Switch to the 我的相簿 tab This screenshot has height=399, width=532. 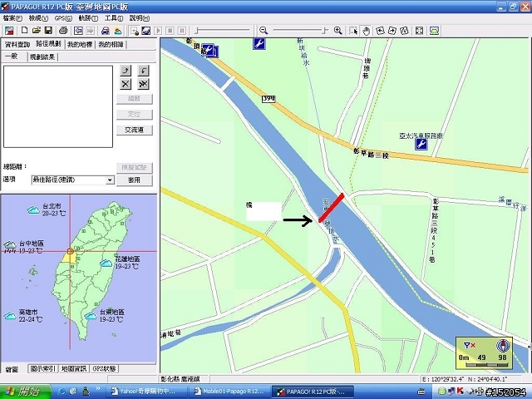tap(111, 44)
